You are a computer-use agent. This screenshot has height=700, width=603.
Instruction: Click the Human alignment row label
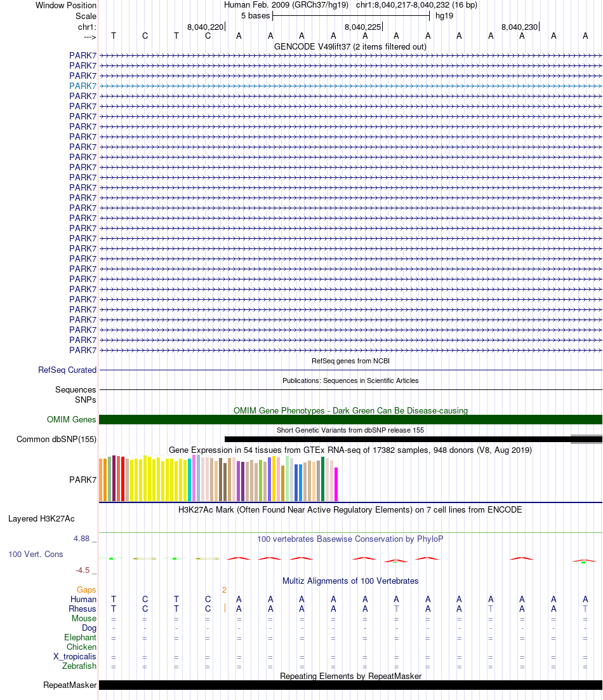pos(83,599)
